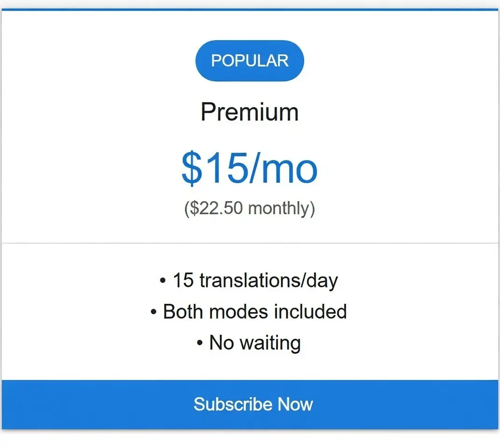Click the POPULAR badge
The height and width of the screenshot is (448, 500).
(x=250, y=61)
